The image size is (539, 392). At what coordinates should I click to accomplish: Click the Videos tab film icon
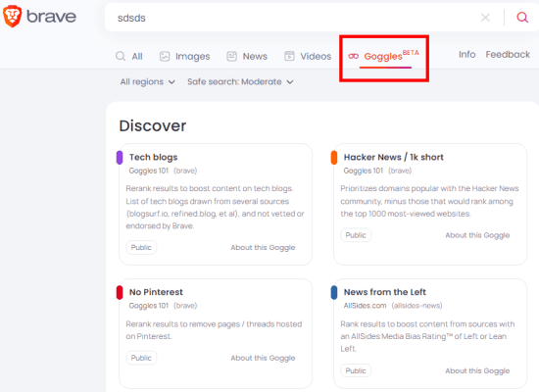tap(289, 56)
